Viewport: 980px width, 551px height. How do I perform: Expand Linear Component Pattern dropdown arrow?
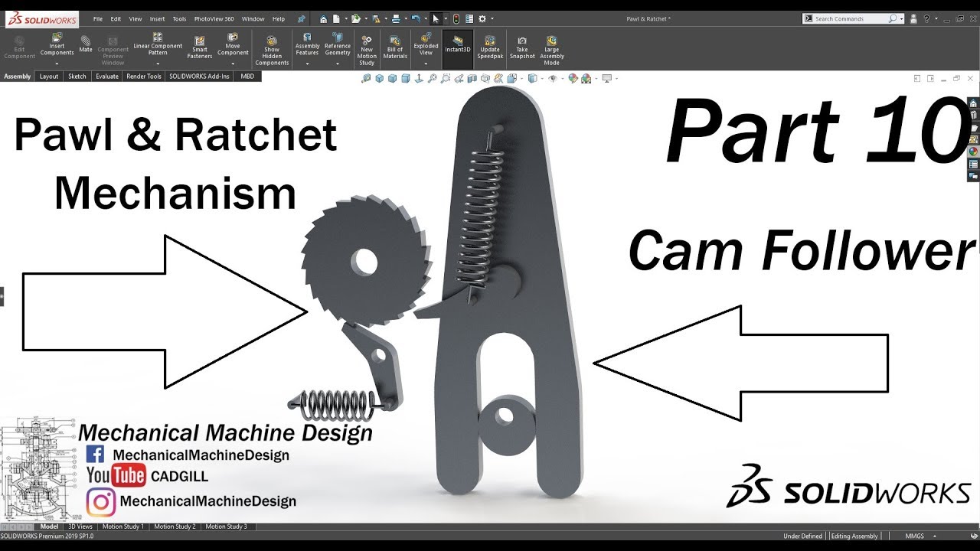tap(158, 64)
